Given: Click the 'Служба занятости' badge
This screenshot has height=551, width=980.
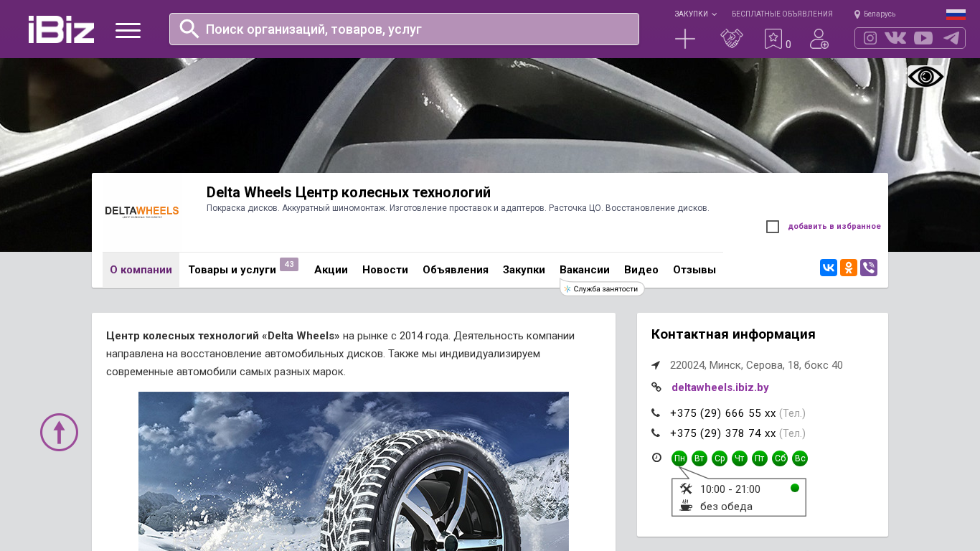Looking at the screenshot, I should click(x=602, y=288).
